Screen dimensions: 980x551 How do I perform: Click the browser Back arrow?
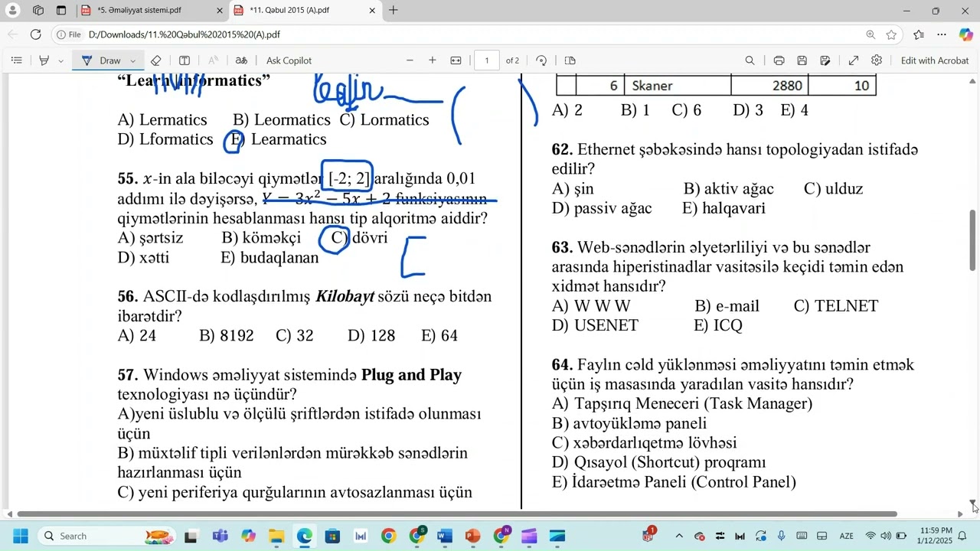[12, 34]
